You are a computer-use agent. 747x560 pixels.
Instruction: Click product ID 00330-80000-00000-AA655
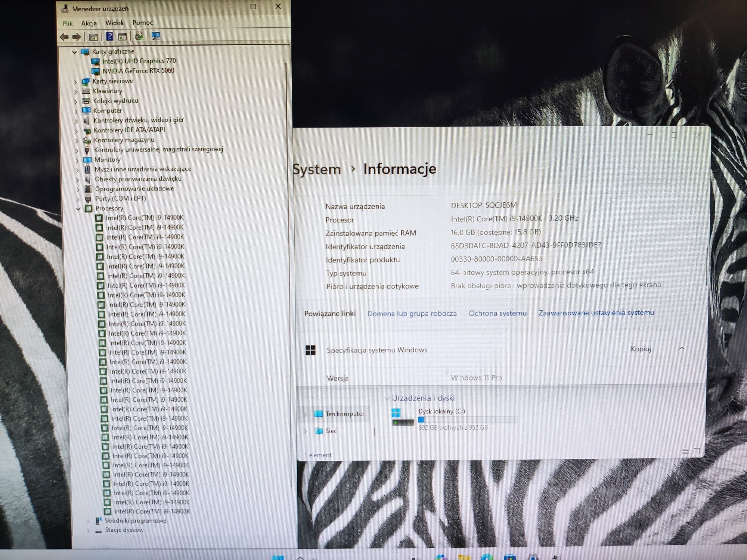[x=497, y=259]
